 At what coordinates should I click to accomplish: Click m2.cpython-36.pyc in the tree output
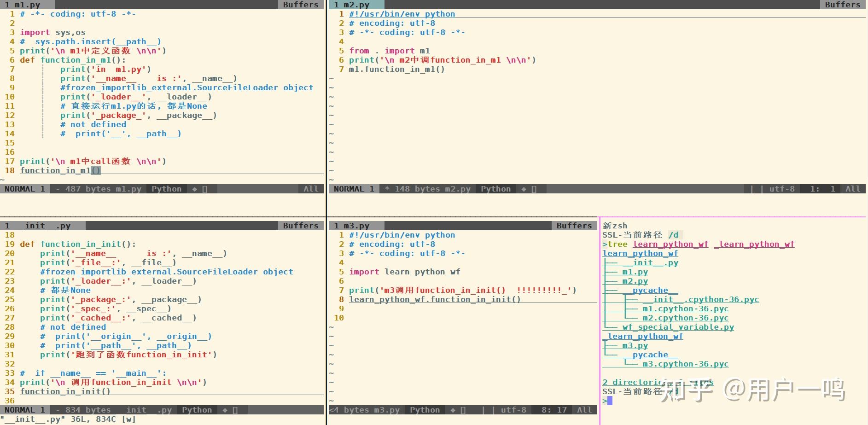(x=686, y=318)
